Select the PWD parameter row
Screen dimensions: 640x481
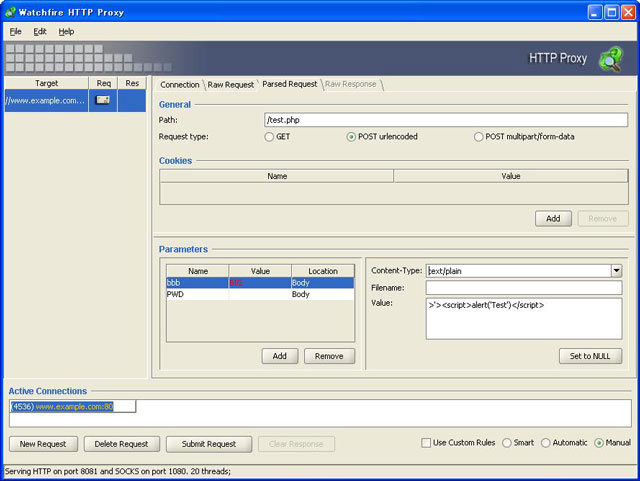pos(197,295)
